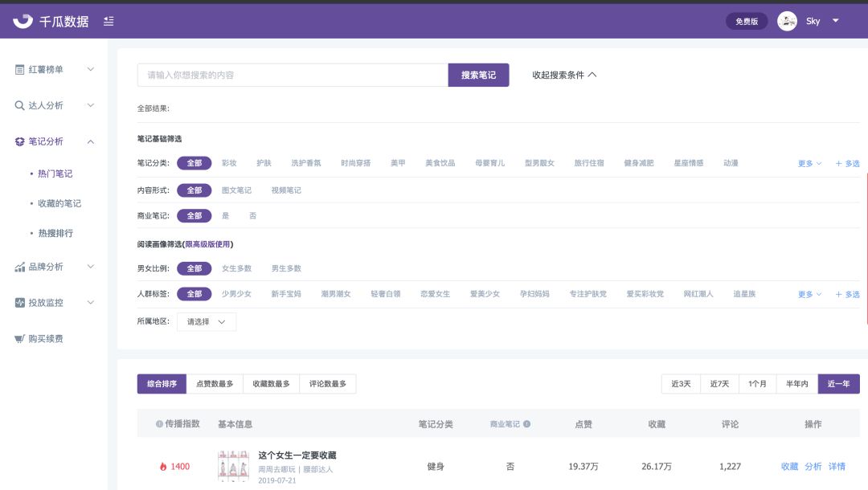Image resolution: width=868 pixels, height=490 pixels.
Task: Open 热搜排行 in sidebar
Action: pos(55,234)
